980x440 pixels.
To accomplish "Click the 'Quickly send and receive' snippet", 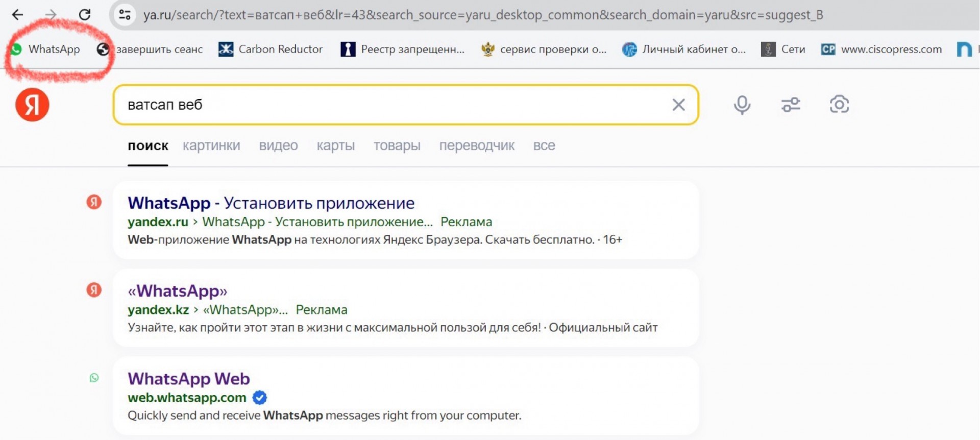I will (x=325, y=415).
